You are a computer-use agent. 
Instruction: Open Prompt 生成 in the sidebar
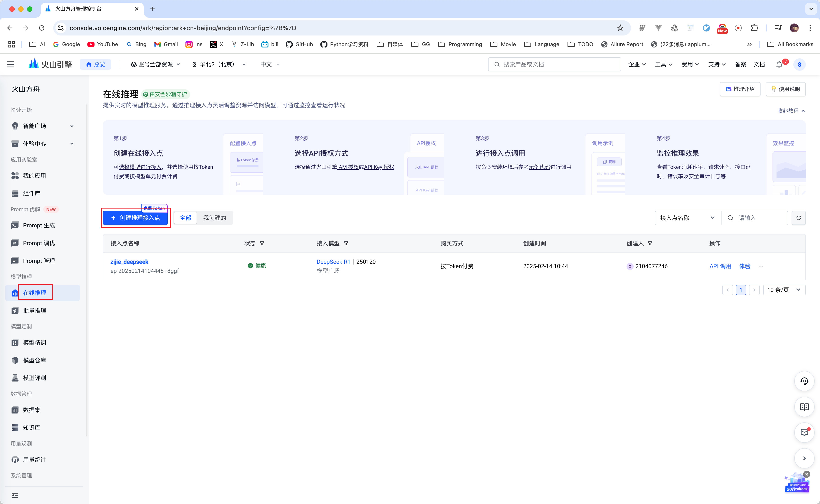(42, 225)
